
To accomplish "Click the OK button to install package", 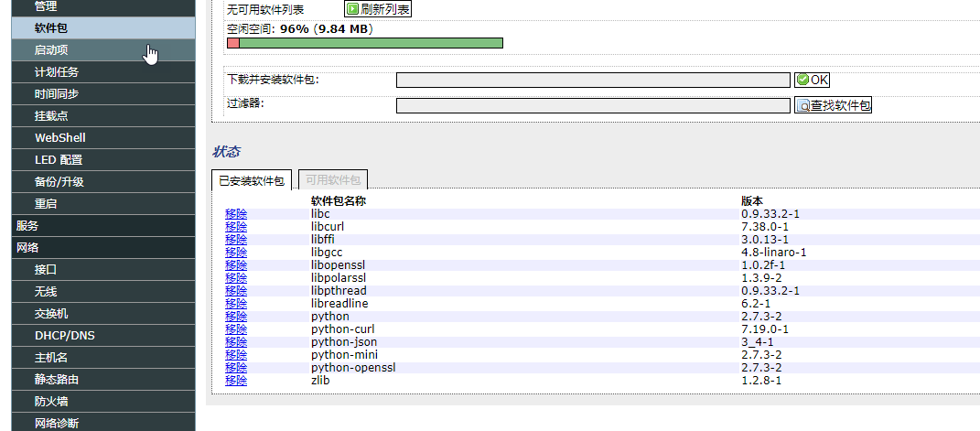I will pyautogui.click(x=812, y=80).
